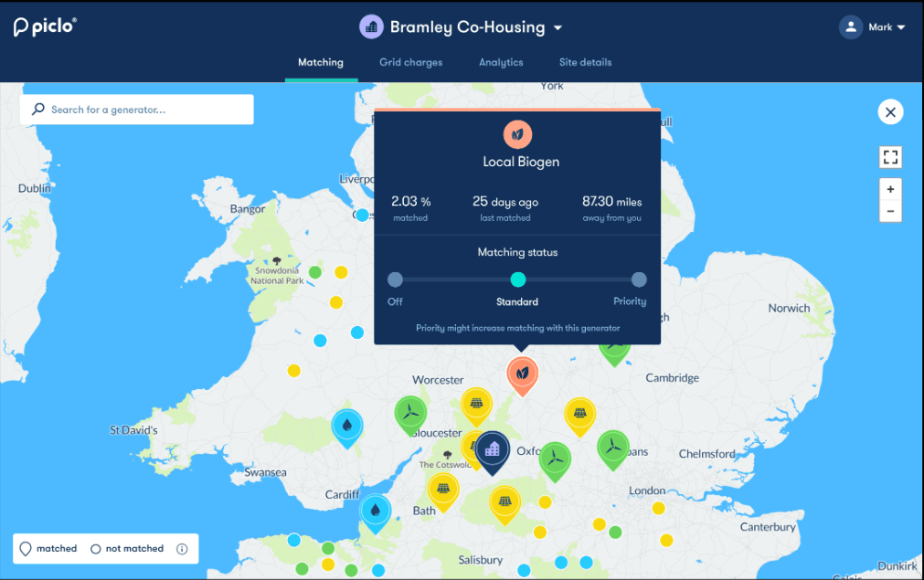Select the blue hydro pin near Cardiff
924x580 pixels.
pos(376,513)
